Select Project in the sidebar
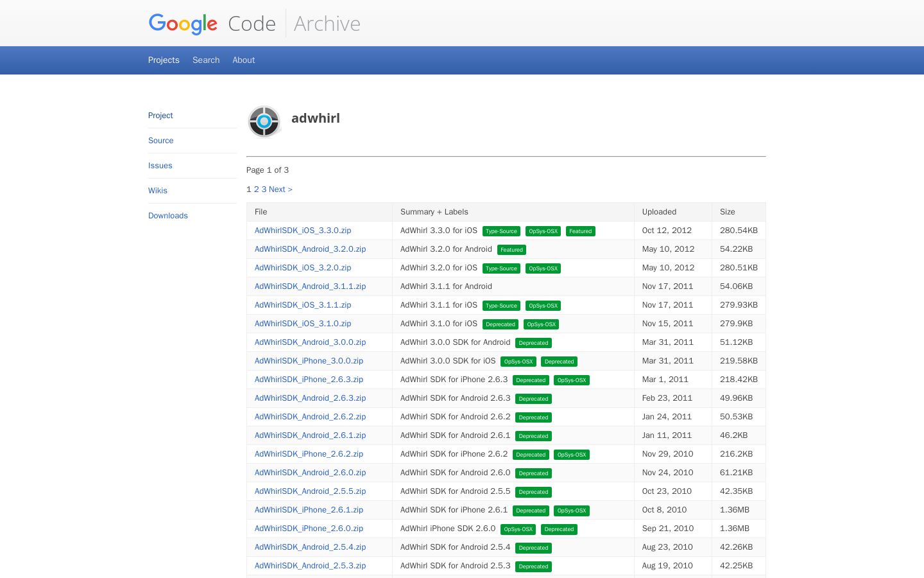Image resolution: width=924 pixels, height=578 pixels. point(160,116)
